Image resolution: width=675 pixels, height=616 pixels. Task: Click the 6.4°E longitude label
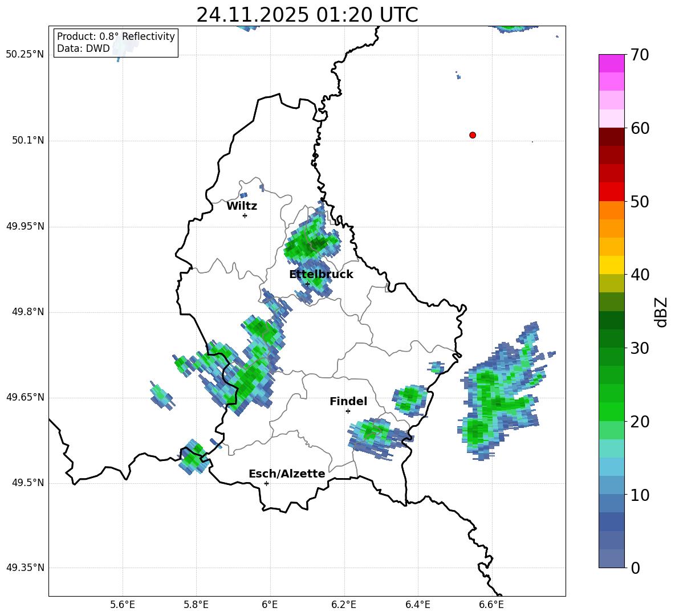click(x=417, y=605)
